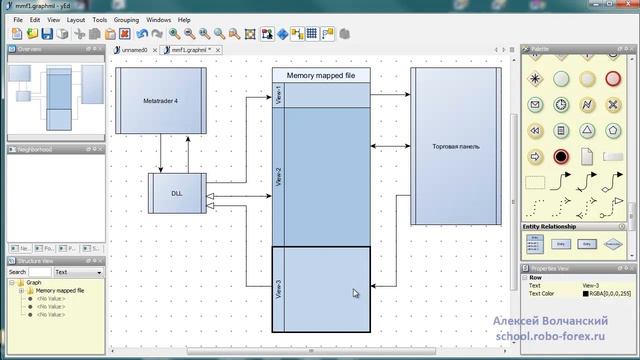Collapse the Graph tree node
The height and width of the screenshot is (360, 640).
coord(12,282)
